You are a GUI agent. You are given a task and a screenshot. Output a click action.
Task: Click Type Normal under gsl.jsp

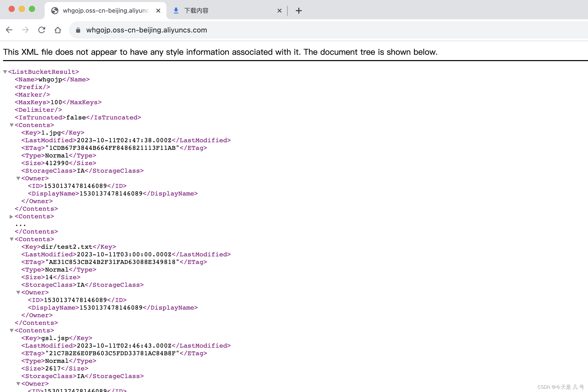click(x=57, y=361)
